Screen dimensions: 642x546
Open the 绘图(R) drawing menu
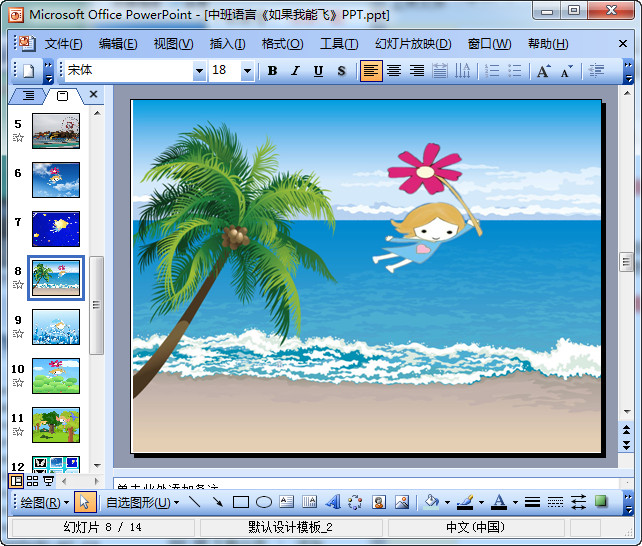[x=44, y=502]
